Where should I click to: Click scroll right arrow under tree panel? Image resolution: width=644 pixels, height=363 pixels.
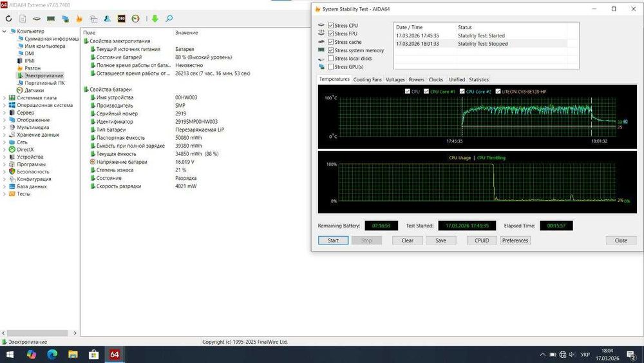[x=75, y=333]
